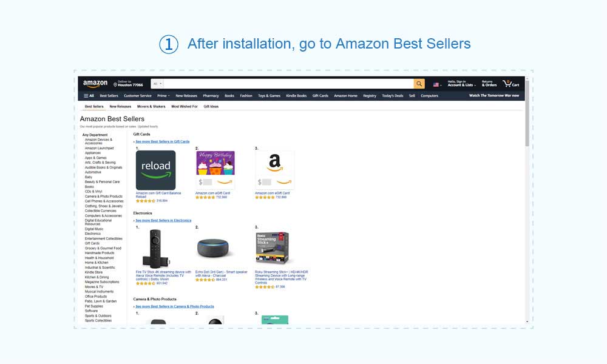This screenshot has height=364, width=607.
Task: Click See more Best Sellers in Electronics
Action: pyautogui.click(x=163, y=220)
